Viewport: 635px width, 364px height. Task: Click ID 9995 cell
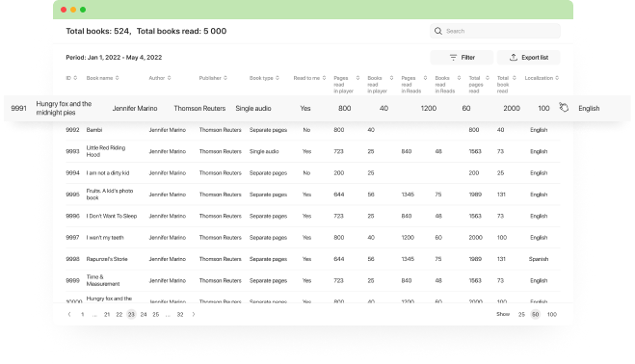pos(72,195)
